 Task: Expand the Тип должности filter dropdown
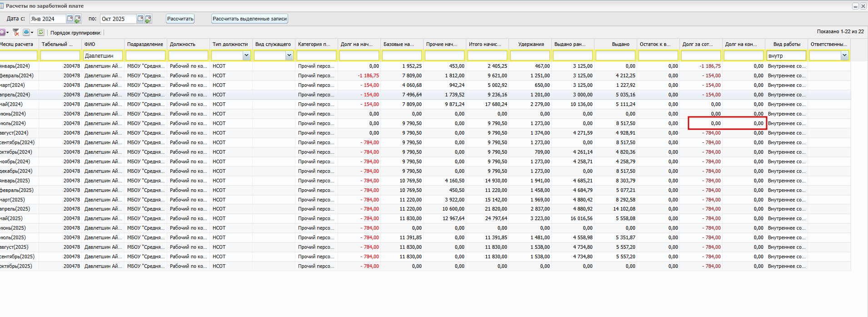click(x=246, y=55)
